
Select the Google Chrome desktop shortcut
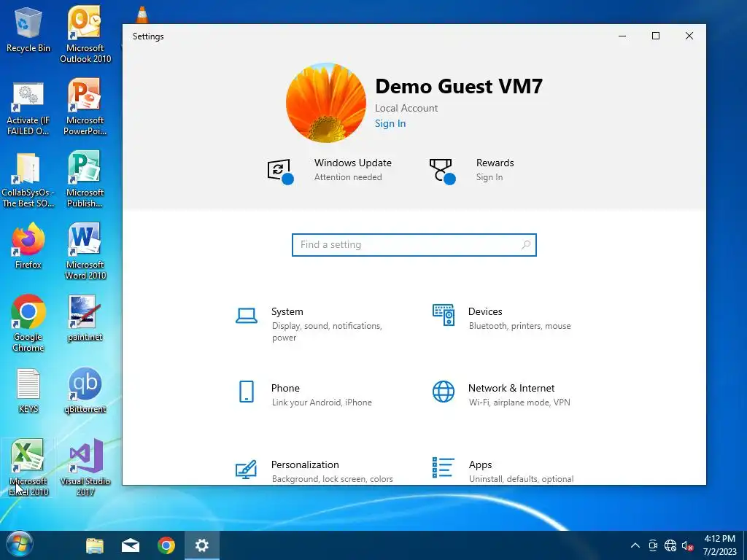pos(28,324)
